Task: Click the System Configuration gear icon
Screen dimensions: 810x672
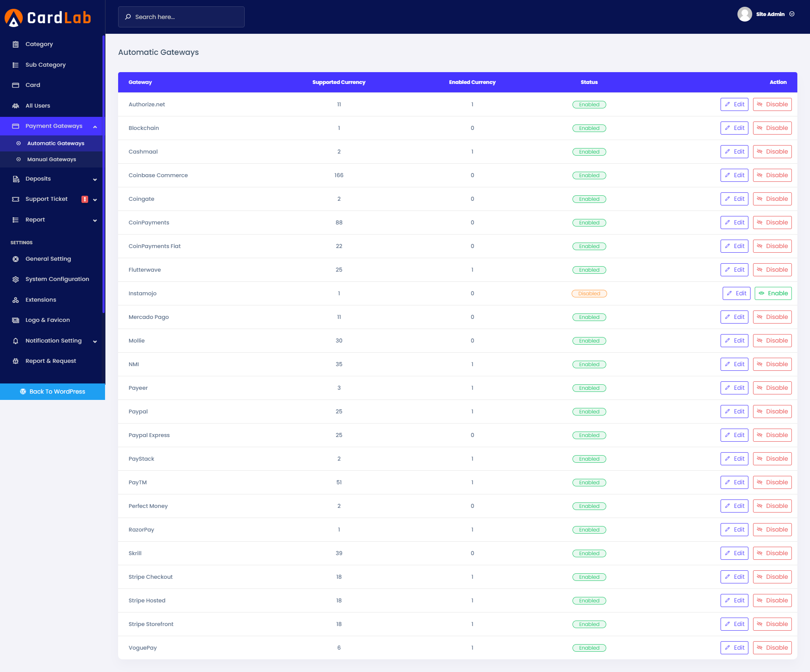Action: [16, 279]
